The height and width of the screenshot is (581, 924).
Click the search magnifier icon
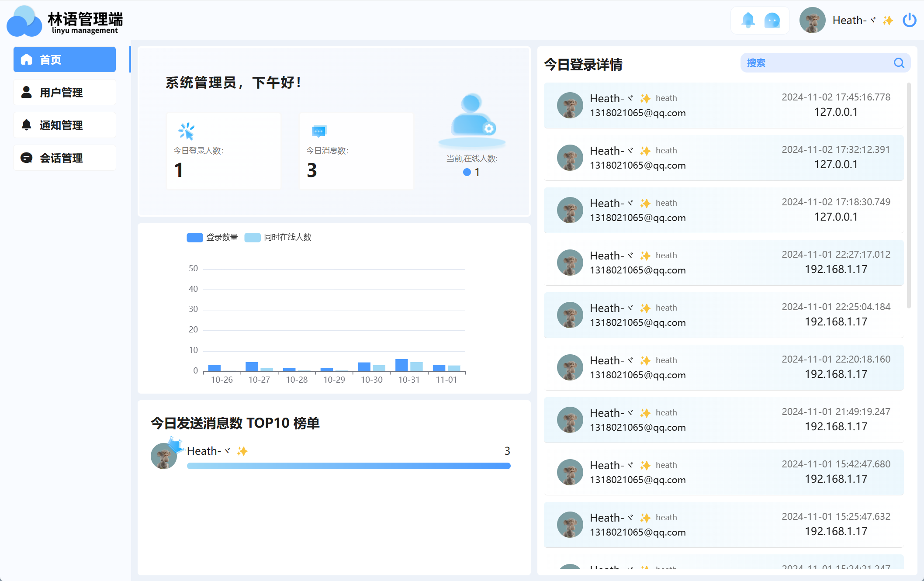click(x=899, y=63)
